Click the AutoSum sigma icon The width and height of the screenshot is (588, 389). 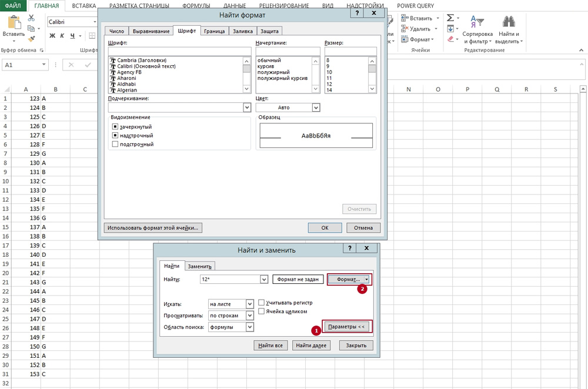pos(450,18)
